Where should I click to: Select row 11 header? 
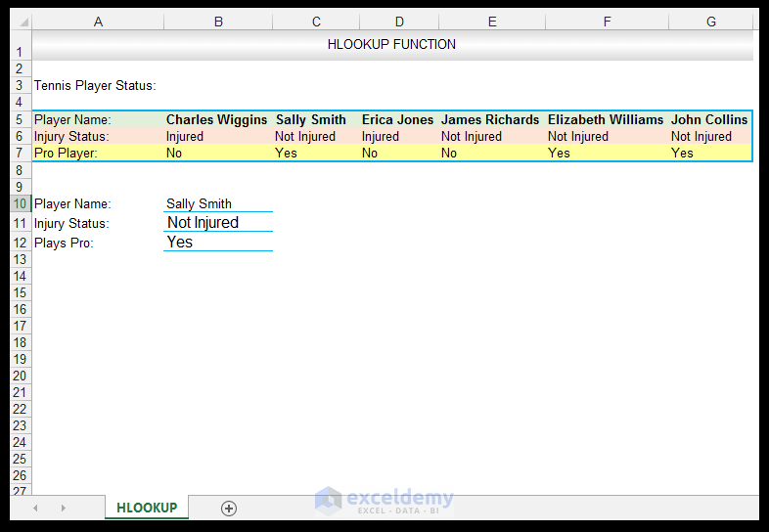click(x=21, y=223)
